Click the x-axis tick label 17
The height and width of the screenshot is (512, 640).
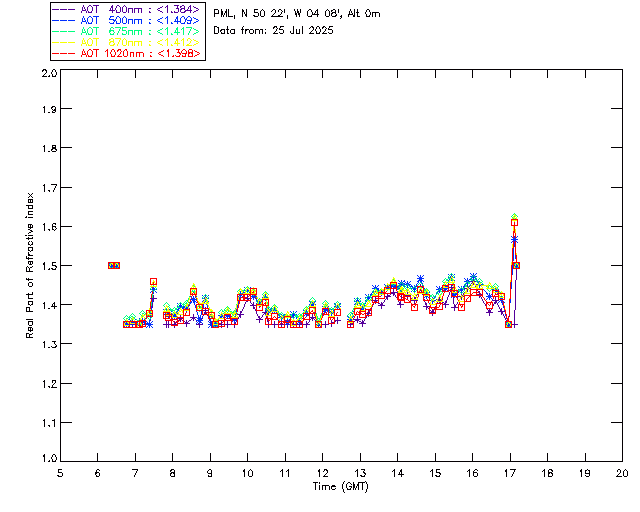(510, 473)
